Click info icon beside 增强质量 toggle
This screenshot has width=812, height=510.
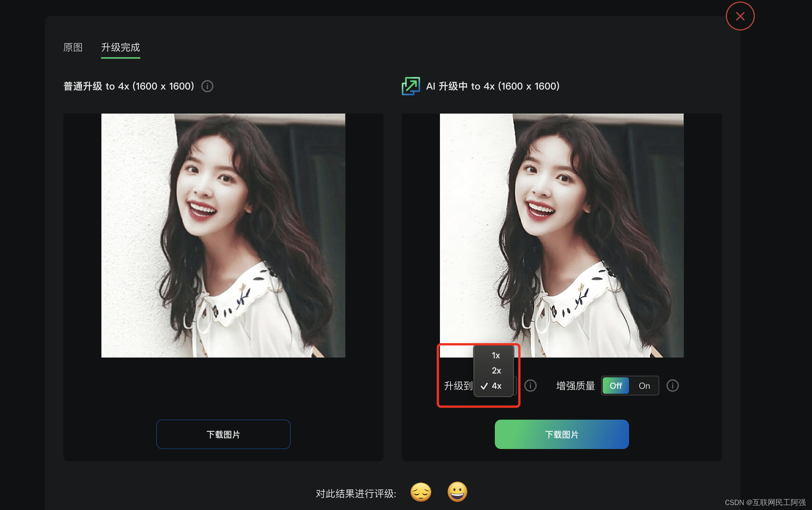click(x=672, y=386)
